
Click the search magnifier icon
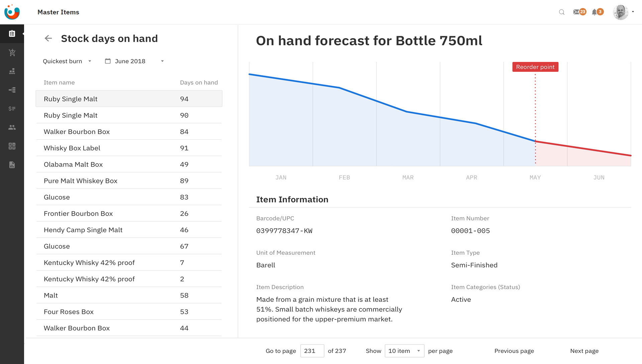coord(562,12)
